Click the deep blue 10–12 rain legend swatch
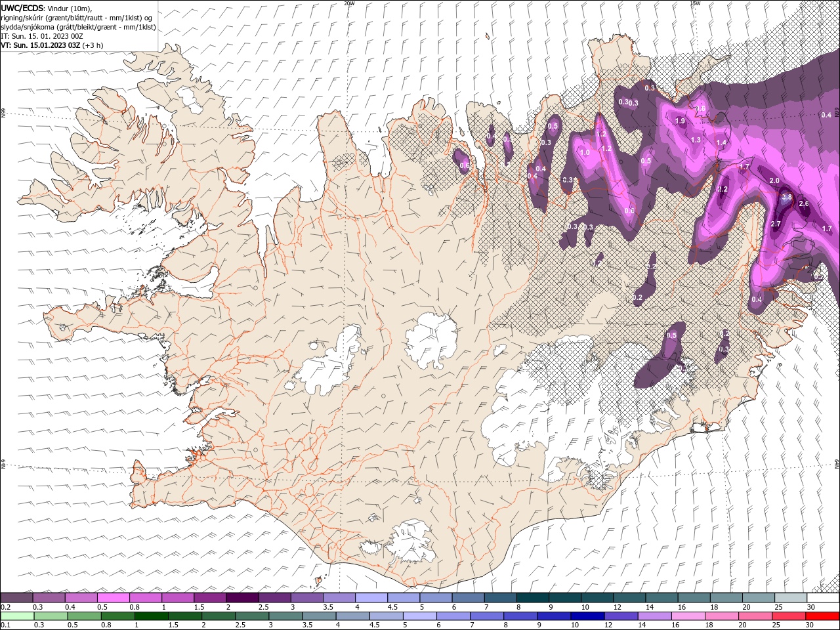The height and width of the screenshot is (630, 840). click(x=587, y=616)
